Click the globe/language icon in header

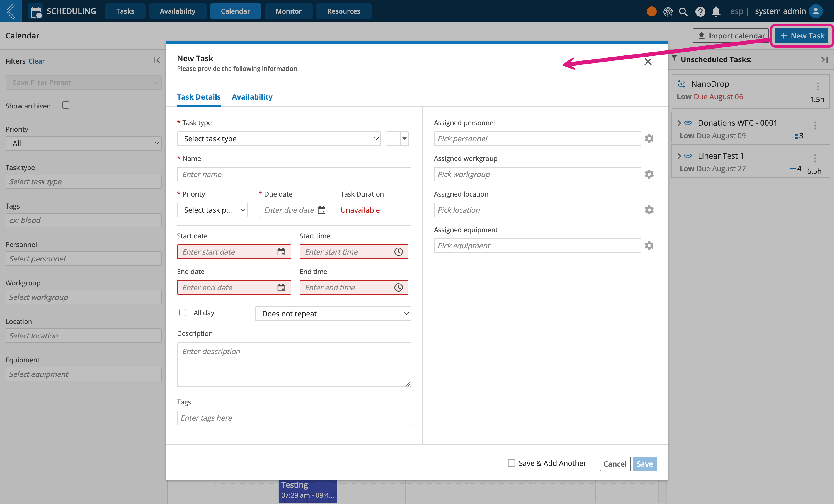pyautogui.click(x=668, y=11)
